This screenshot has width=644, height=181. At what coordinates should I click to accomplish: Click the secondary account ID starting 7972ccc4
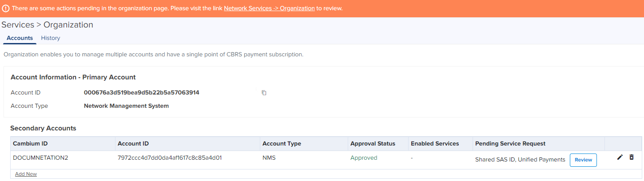169,158
